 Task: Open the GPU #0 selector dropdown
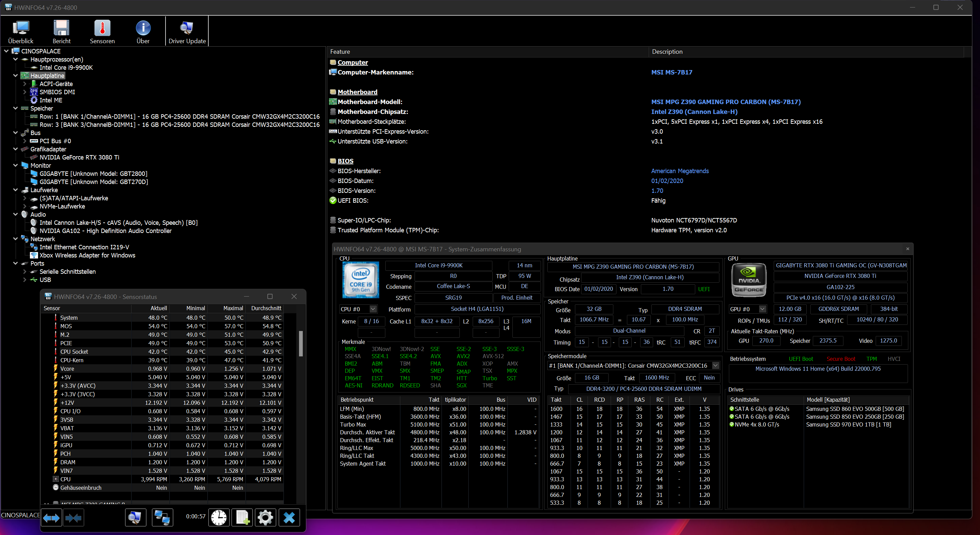pyautogui.click(x=761, y=309)
